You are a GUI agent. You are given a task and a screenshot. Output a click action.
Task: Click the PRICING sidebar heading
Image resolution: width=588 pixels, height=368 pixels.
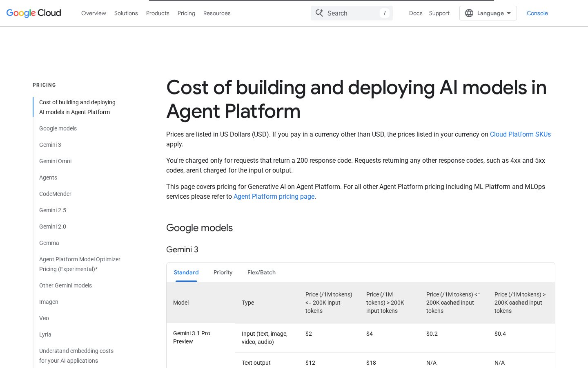[x=45, y=85]
